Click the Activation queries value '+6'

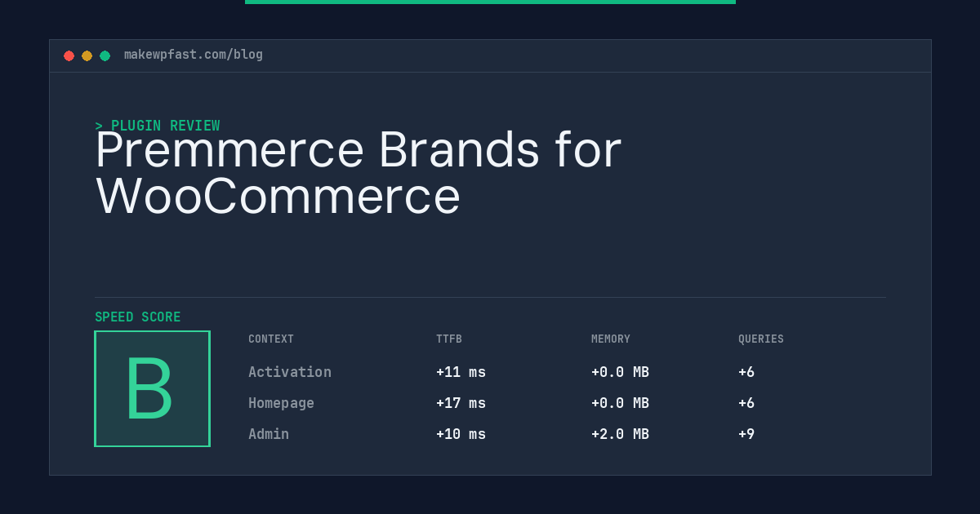[746, 372]
